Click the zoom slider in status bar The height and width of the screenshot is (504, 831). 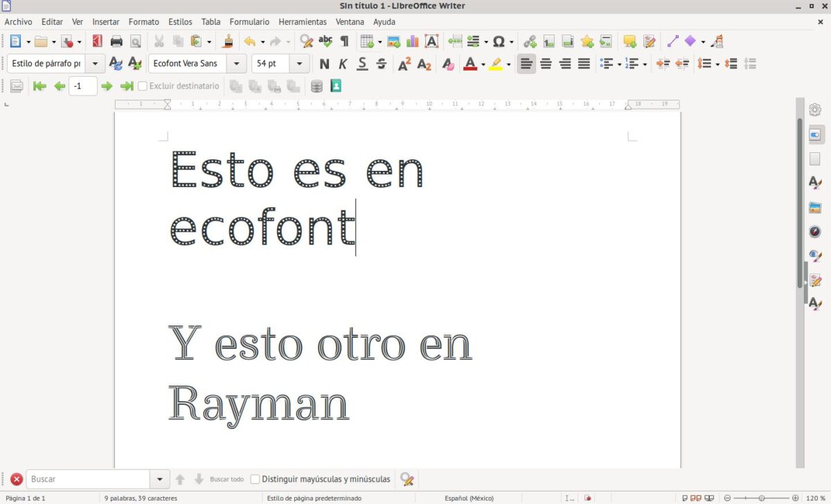coord(761,498)
